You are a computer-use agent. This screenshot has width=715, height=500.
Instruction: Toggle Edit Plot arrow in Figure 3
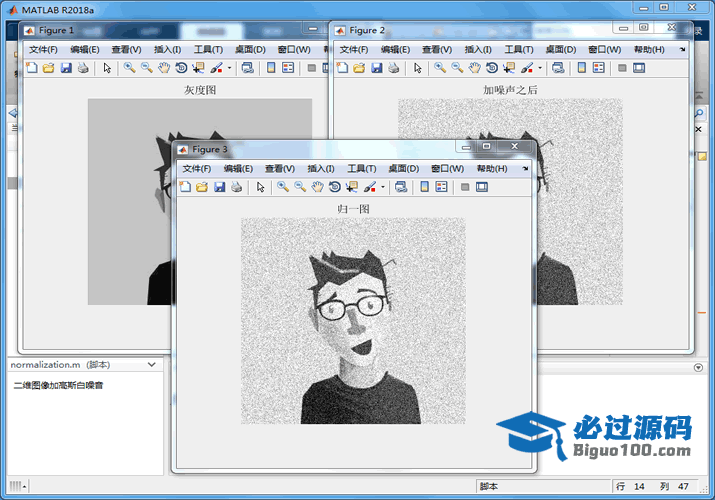point(260,187)
